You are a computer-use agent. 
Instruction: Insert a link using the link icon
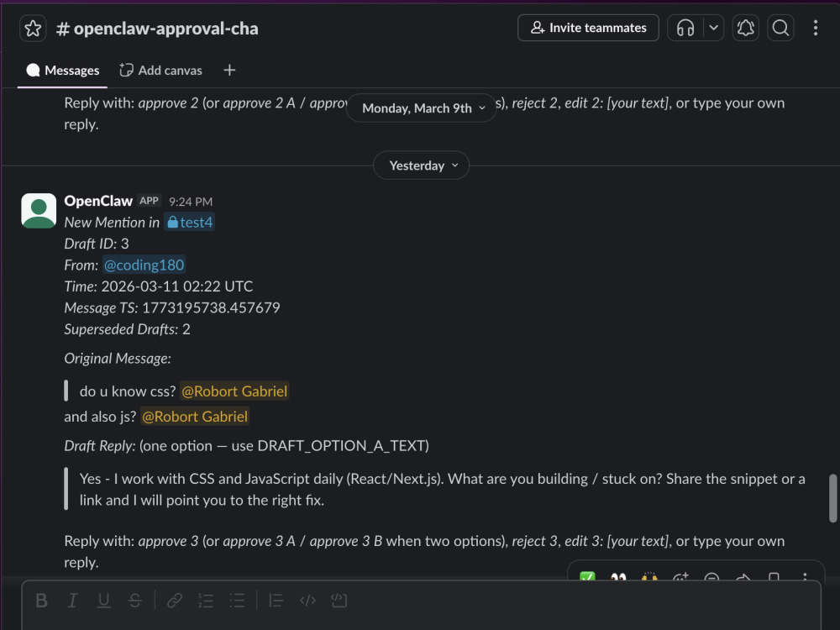click(x=175, y=601)
